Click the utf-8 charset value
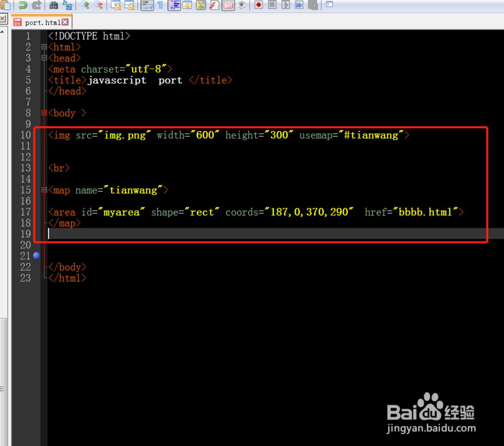The image size is (504, 446). click(x=146, y=69)
